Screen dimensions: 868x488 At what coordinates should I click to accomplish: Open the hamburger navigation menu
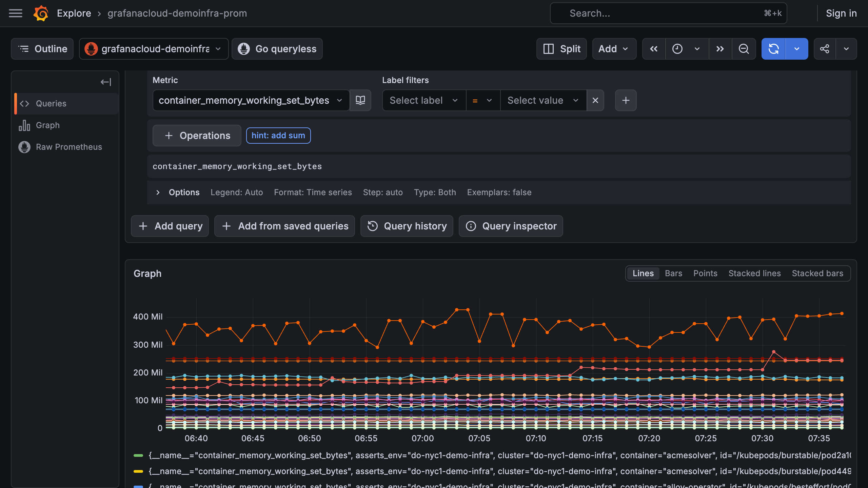tap(16, 13)
